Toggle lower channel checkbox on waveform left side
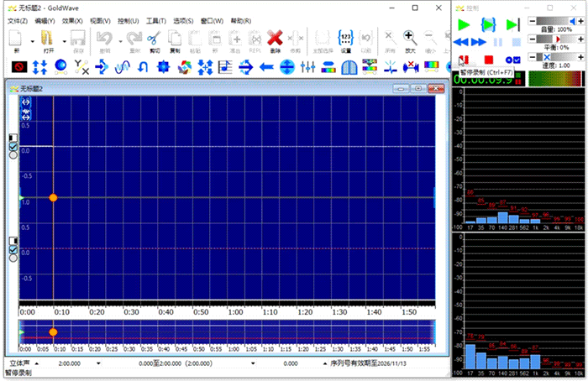Viewport: 588px width, 381px height. [13, 249]
